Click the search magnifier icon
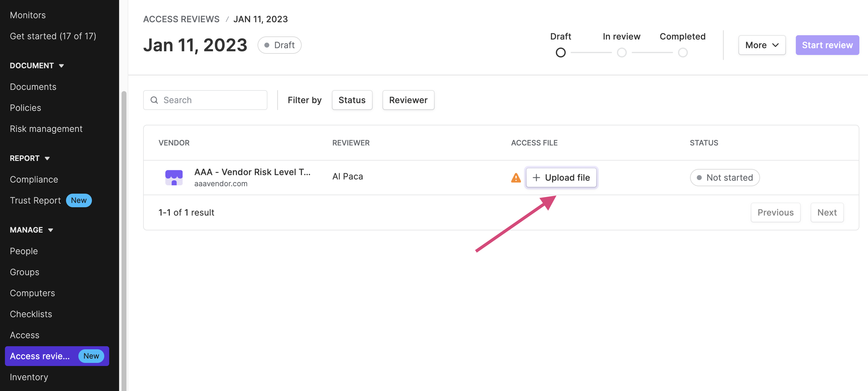868x391 pixels. coord(154,100)
